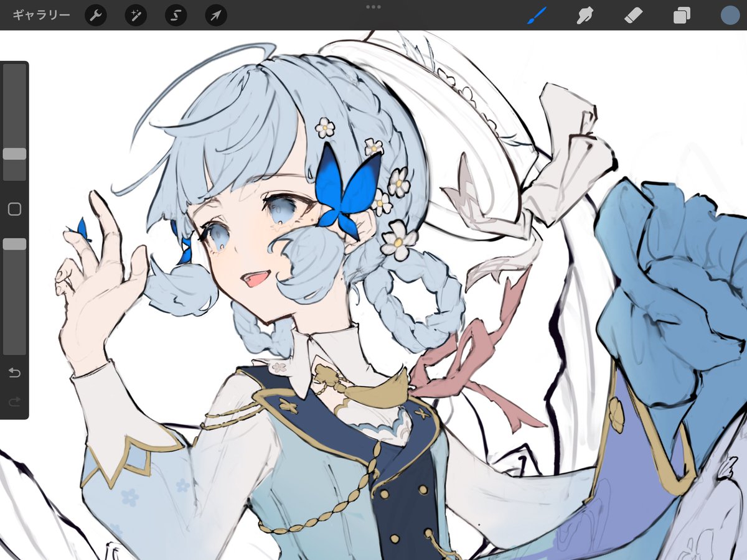Select the Eraser tool
The image size is (747, 560).
point(633,15)
